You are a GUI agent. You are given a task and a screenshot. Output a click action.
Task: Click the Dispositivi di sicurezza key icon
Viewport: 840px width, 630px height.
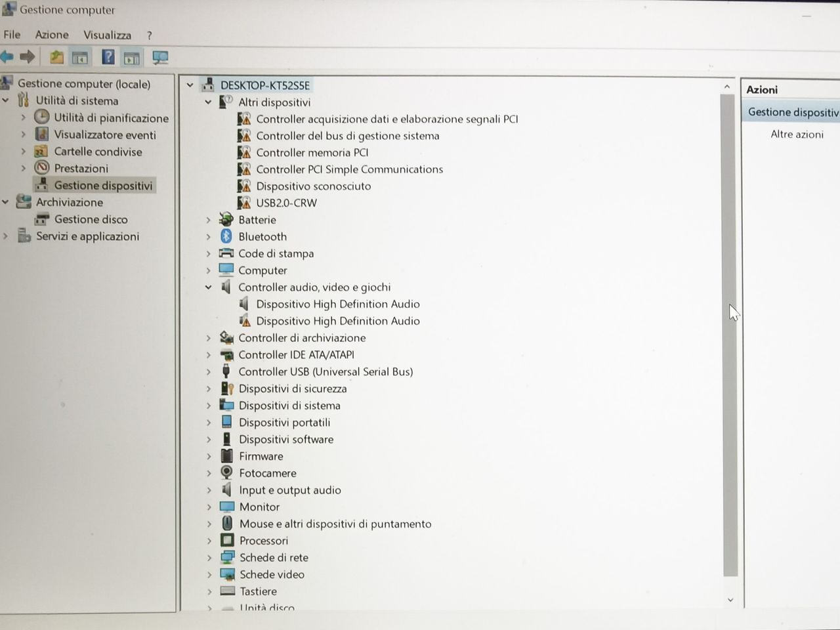point(227,388)
